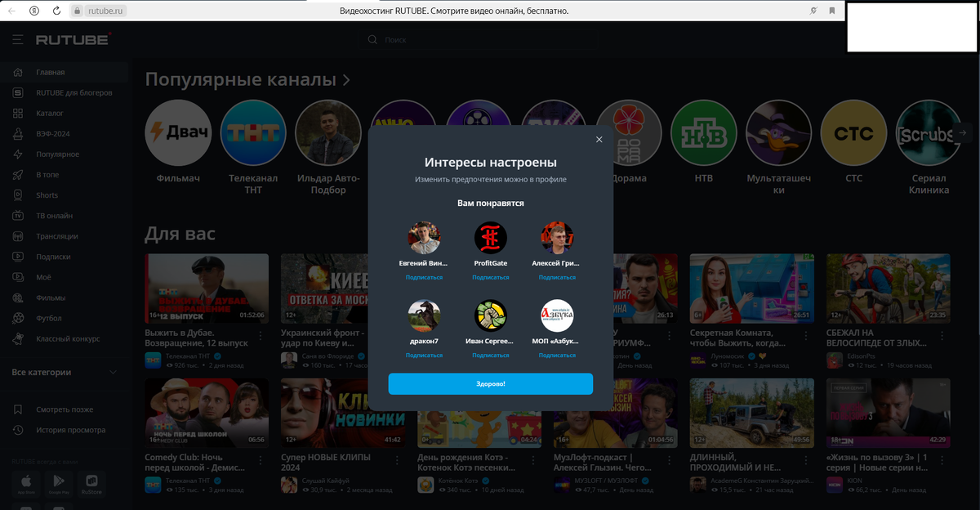Image resolution: width=980 pixels, height=510 pixels.
Task: Reload page with browser refresh icon
Action: 56,11
